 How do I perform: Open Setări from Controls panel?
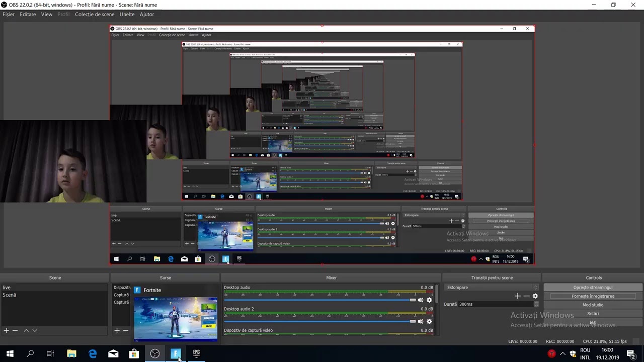(593, 314)
